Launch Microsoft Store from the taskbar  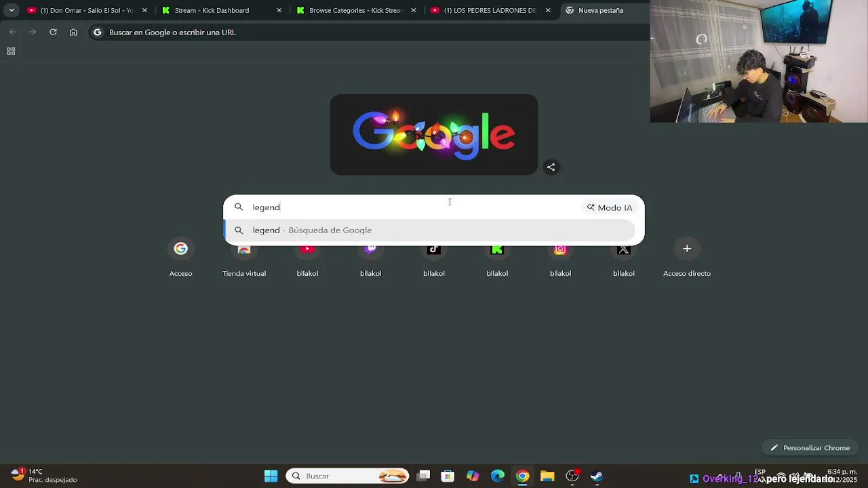tap(448, 476)
